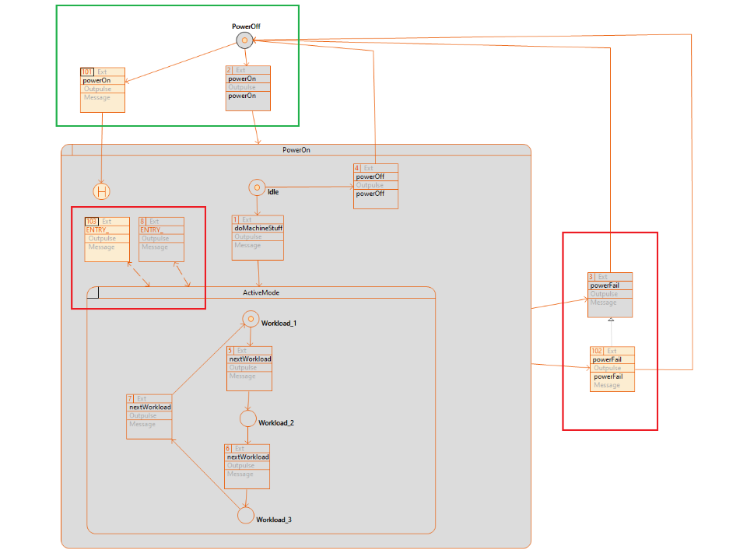
Task: Select the Workload_1 state circle
Action: [250, 319]
